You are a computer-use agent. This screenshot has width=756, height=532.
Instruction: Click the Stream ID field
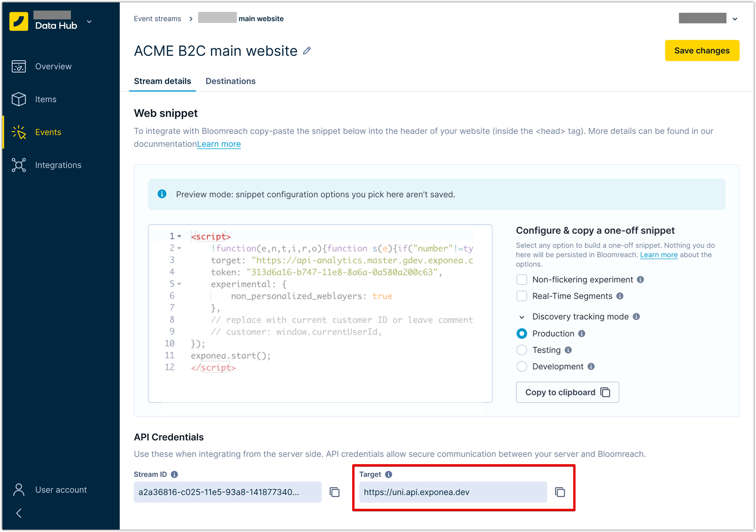(228, 492)
